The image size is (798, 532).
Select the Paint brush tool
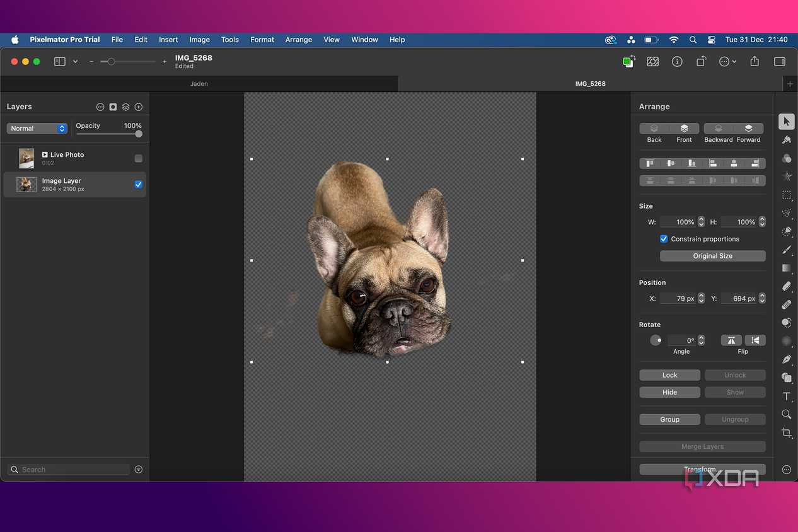pyautogui.click(x=786, y=250)
